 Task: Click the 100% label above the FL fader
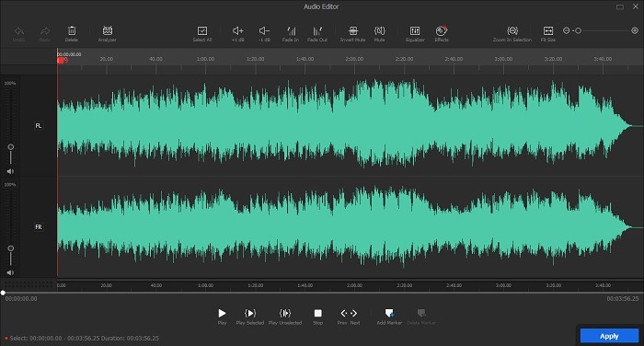coord(10,83)
